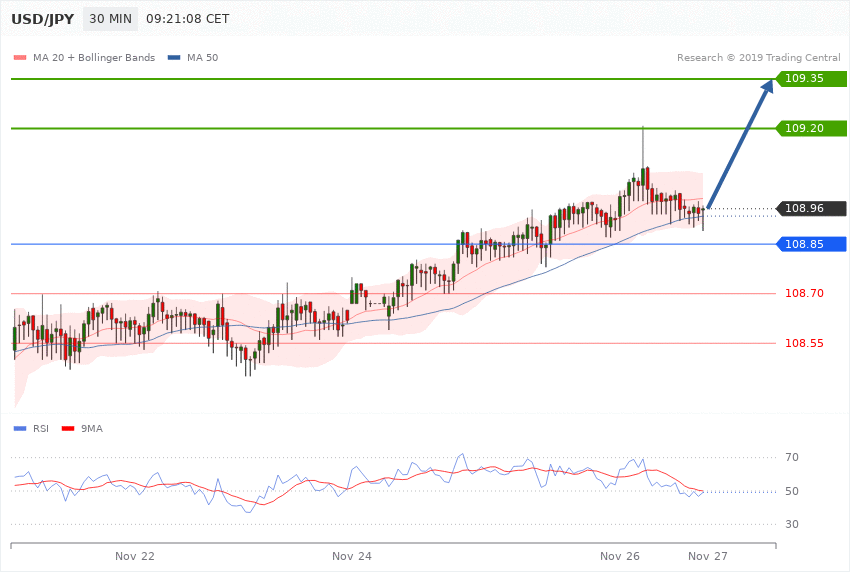Viewport: 850px width, 576px height.
Task: Click the MA 20 + Bollinger Bands legend swatch
Action: click(20, 57)
